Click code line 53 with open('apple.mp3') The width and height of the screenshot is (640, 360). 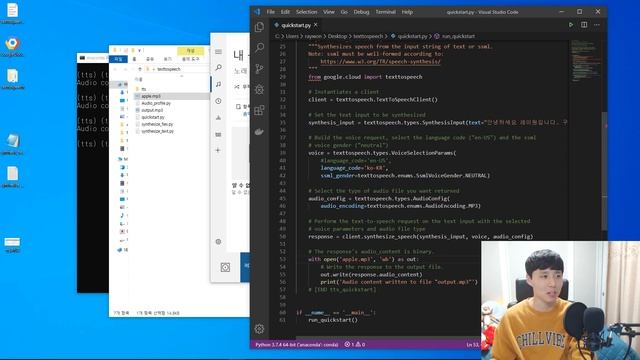click(363, 259)
